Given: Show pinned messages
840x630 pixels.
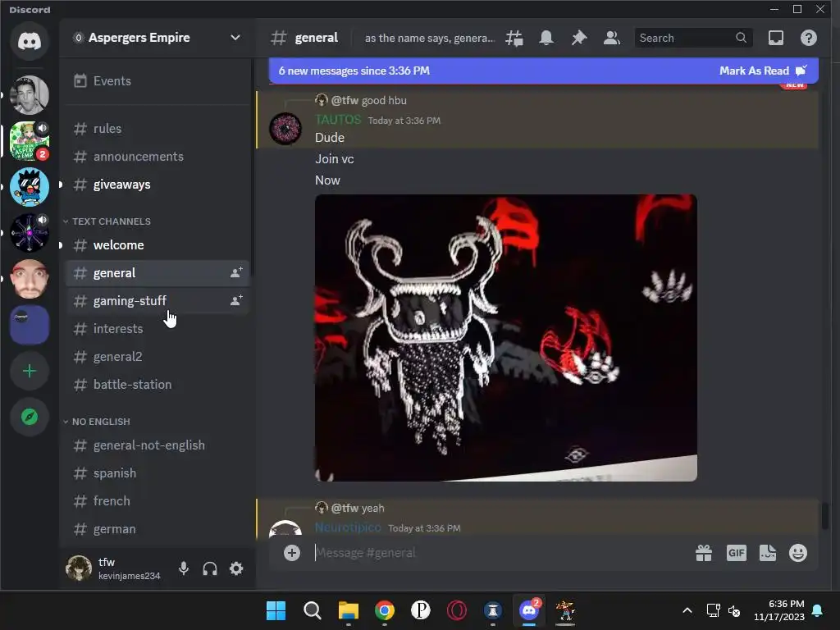Looking at the screenshot, I should pyautogui.click(x=578, y=38).
